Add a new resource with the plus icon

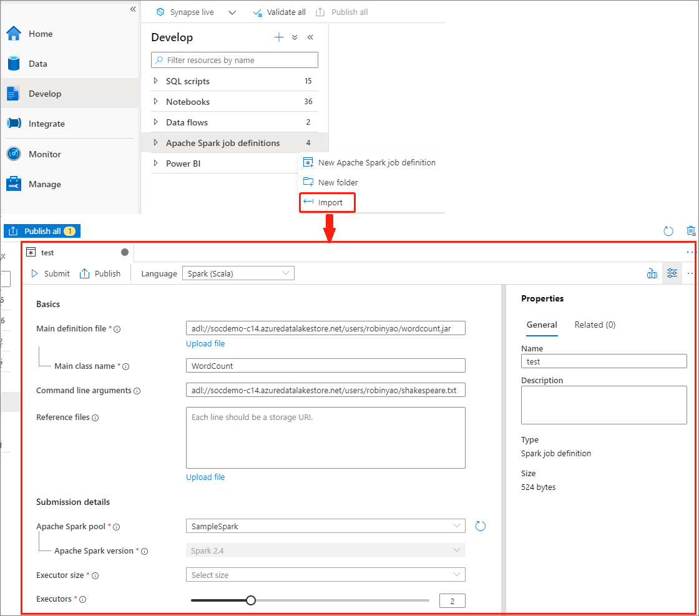[x=278, y=37]
